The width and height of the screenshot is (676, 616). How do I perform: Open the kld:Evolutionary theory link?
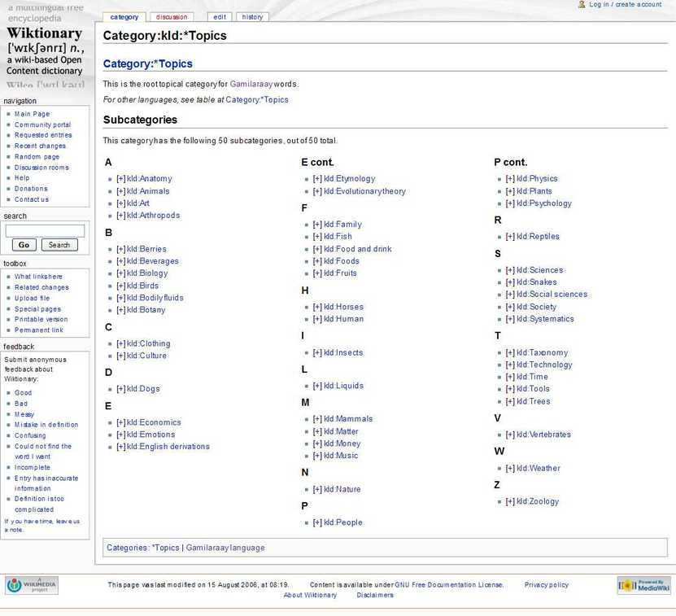pyautogui.click(x=364, y=191)
